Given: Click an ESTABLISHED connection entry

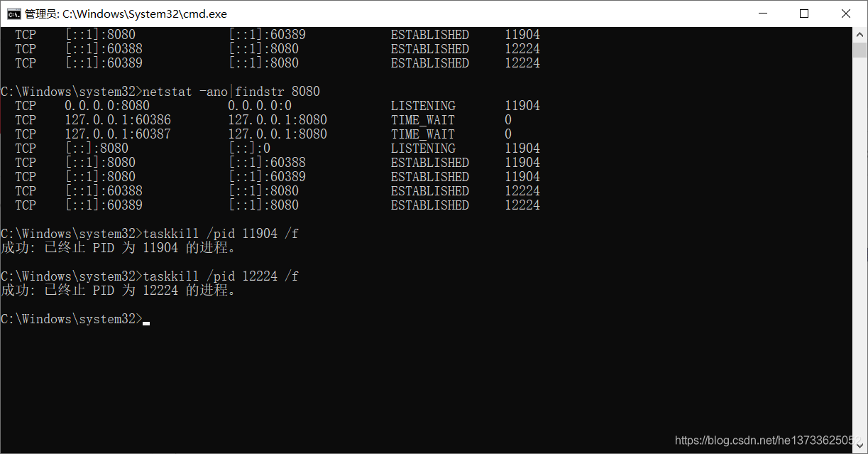Looking at the screenshot, I should tap(429, 162).
